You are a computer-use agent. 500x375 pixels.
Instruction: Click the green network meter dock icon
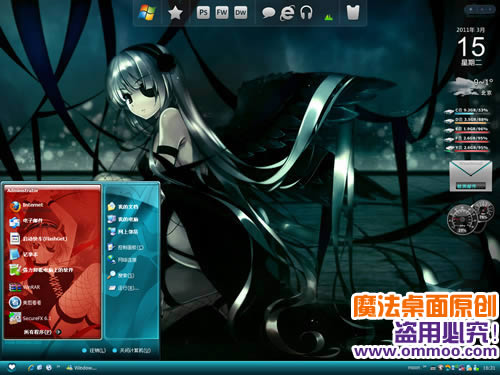coord(329,17)
